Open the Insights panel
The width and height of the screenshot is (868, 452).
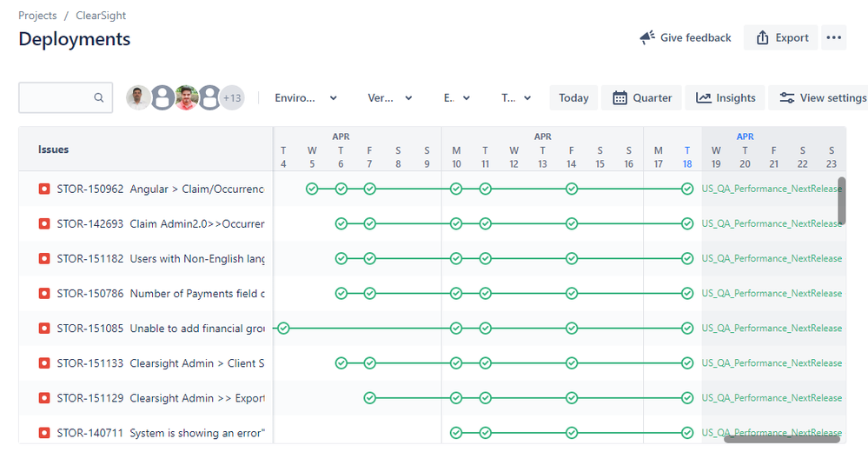(x=726, y=98)
